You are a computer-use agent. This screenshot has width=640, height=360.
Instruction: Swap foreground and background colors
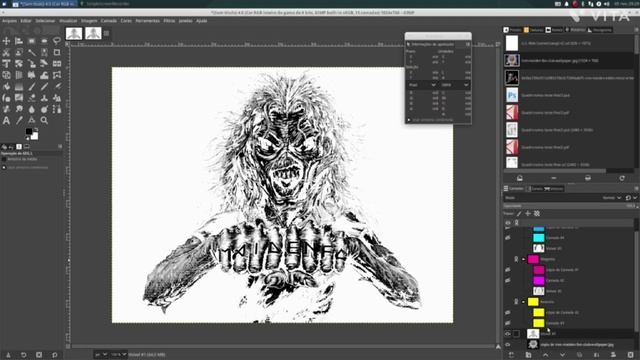[x=36, y=130]
